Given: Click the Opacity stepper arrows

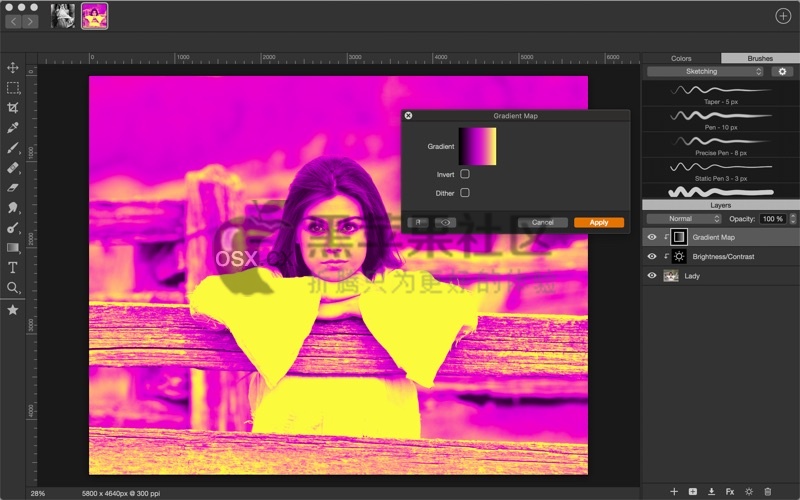Looking at the screenshot, I should (793, 218).
